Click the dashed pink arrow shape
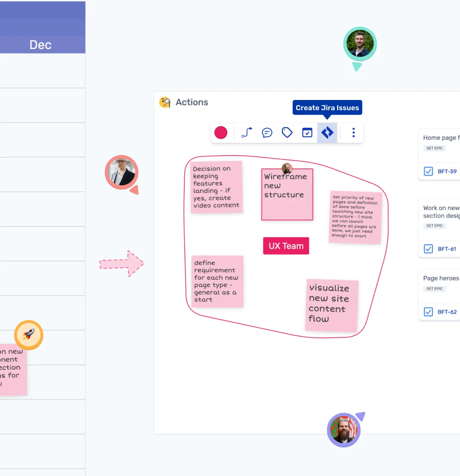460x476 pixels. [121, 263]
